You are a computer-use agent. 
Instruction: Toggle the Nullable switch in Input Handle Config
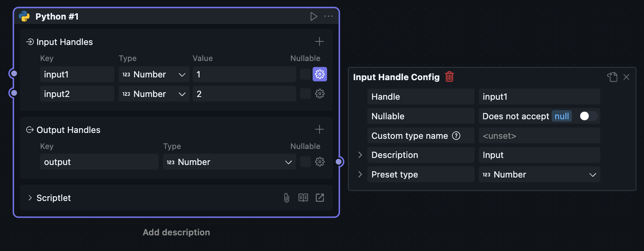coord(588,116)
